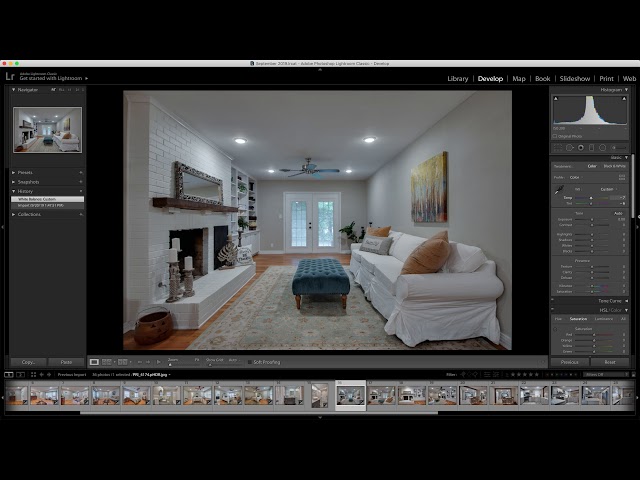Filter filmstrip by flagged status

pos(463,375)
